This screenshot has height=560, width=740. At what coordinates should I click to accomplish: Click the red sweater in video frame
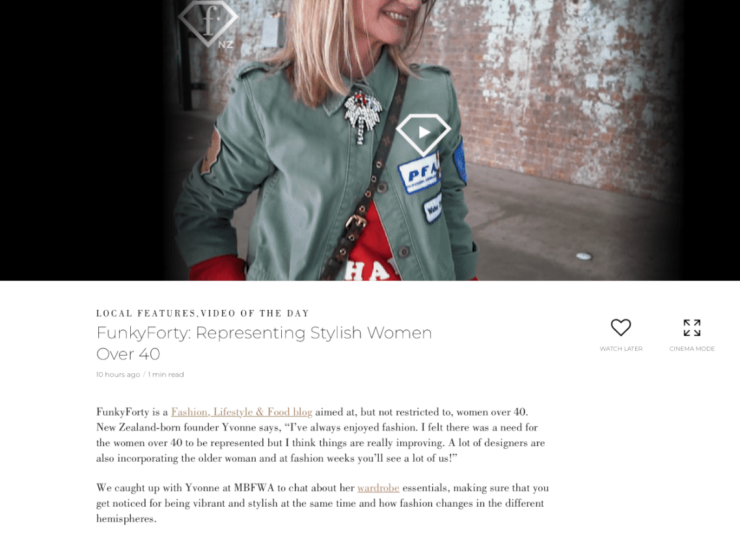(x=370, y=250)
